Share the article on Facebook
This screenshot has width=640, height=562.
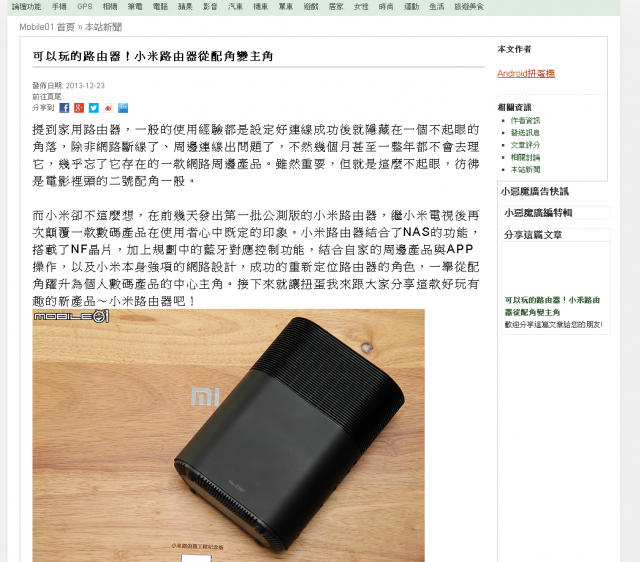64,108
